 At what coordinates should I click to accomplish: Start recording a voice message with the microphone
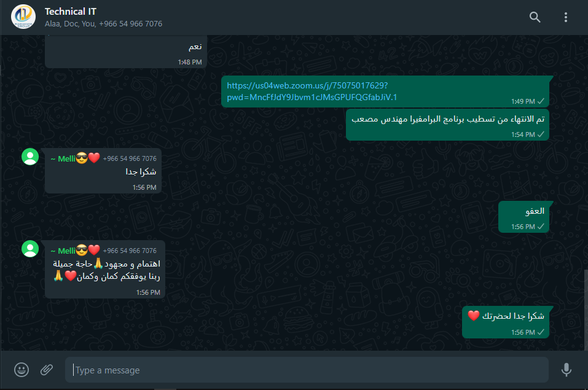(566, 370)
